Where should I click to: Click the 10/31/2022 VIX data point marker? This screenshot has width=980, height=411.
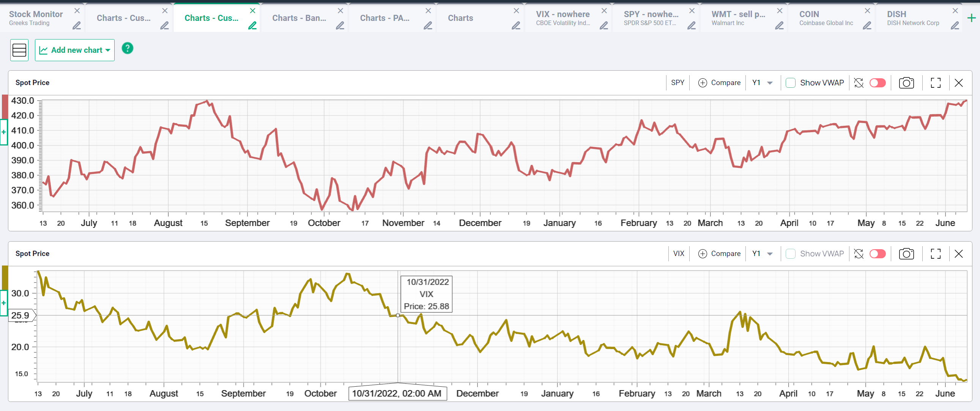[398, 315]
